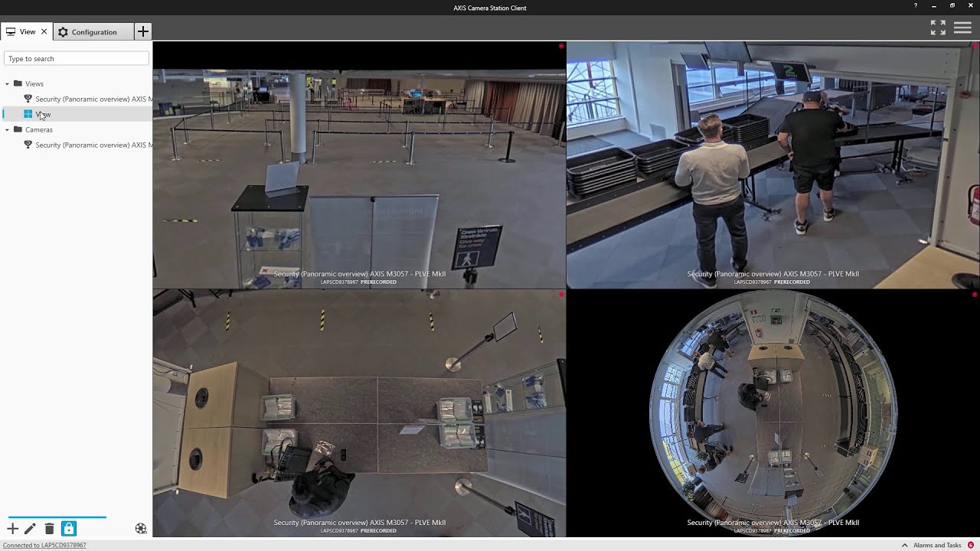Click the red recording dot on overhead table tile
This screenshot has height=551, width=980.
(561, 294)
